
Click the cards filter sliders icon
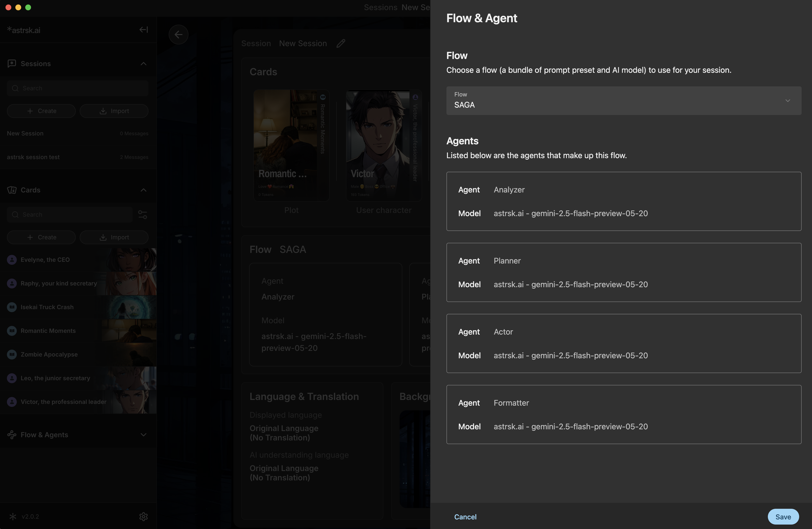click(143, 215)
